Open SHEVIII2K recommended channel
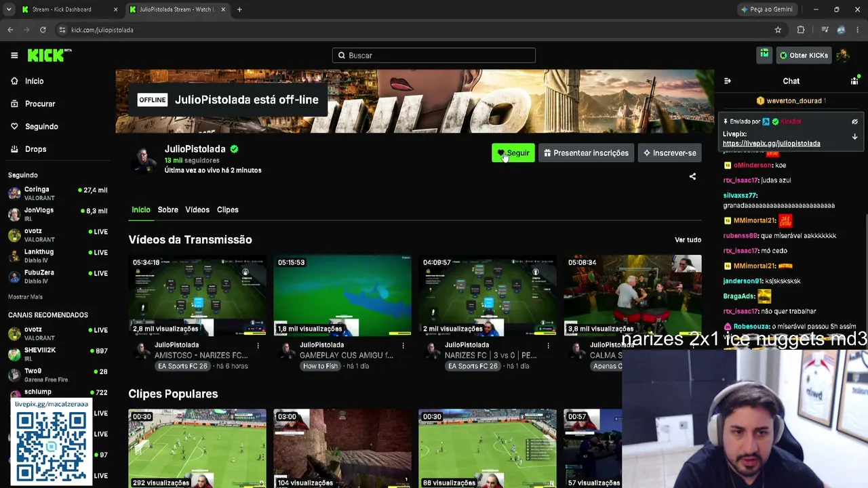Image resolution: width=868 pixels, height=488 pixels. click(x=58, y=354)
